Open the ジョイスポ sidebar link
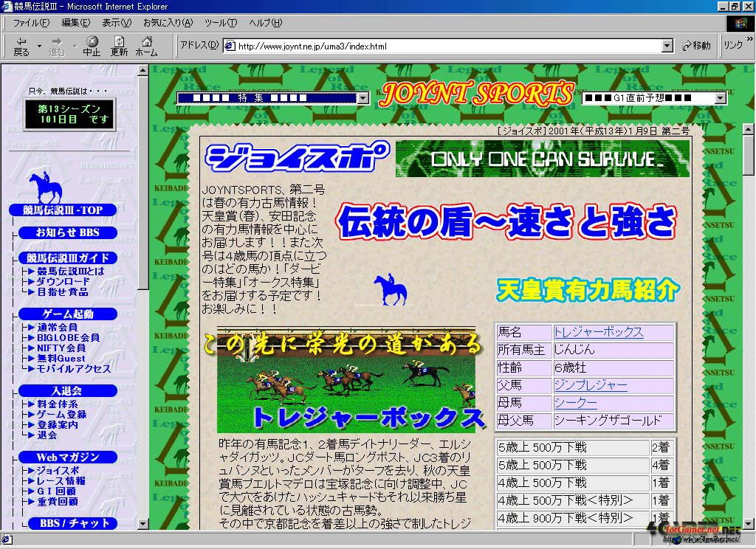This screenshot has height=549, width=756. tap(58, 471)
